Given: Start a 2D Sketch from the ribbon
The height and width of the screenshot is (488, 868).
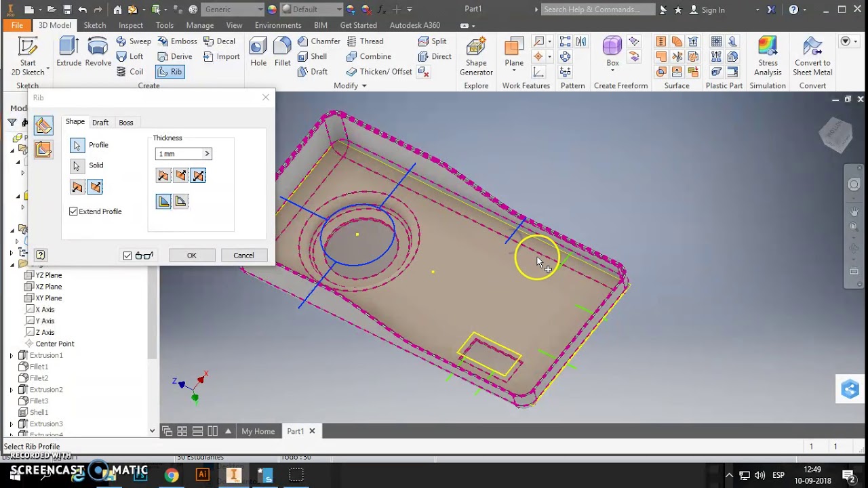Looking at the screenshot, I should coord(28,56).
